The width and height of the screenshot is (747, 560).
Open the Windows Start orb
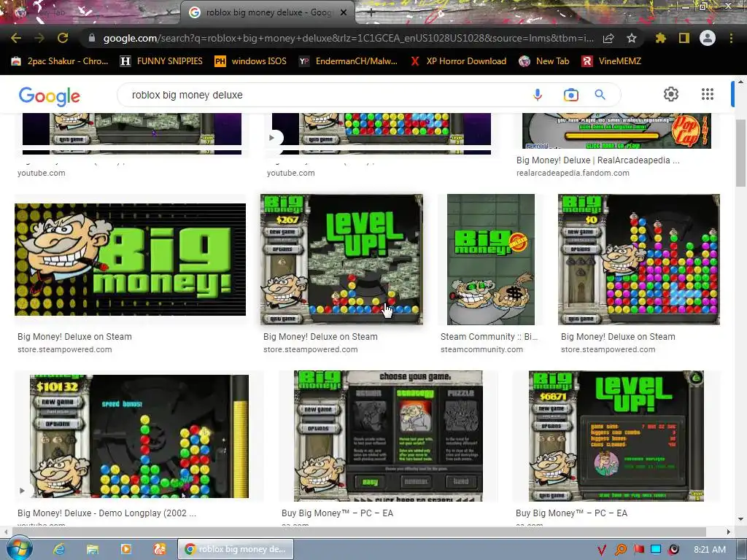tap(19, 548)
